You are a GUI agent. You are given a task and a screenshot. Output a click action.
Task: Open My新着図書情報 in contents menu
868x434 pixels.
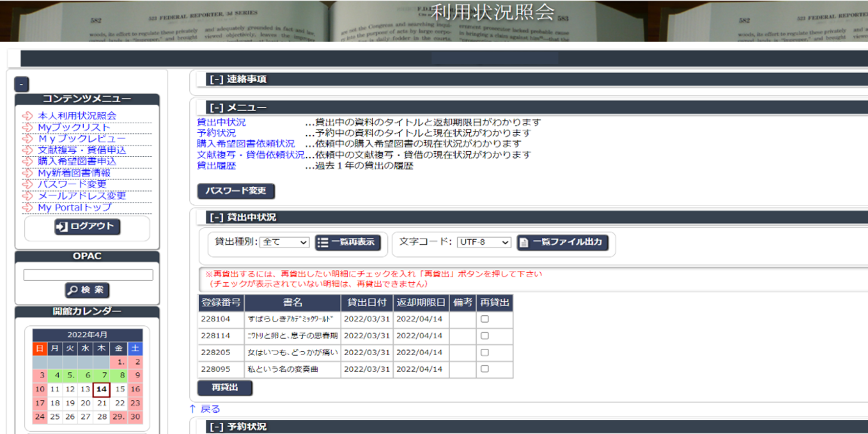[x=74, y=173]
